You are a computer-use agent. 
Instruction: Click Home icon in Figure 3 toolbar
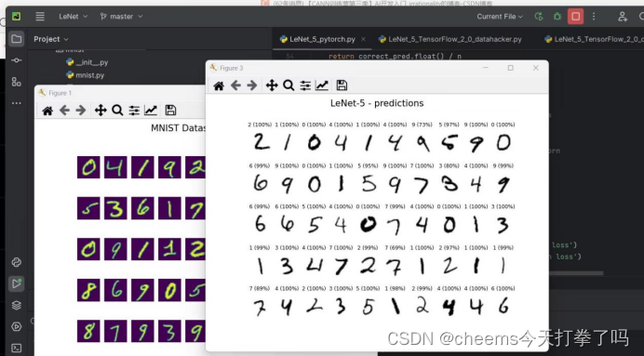coord(219,86)
